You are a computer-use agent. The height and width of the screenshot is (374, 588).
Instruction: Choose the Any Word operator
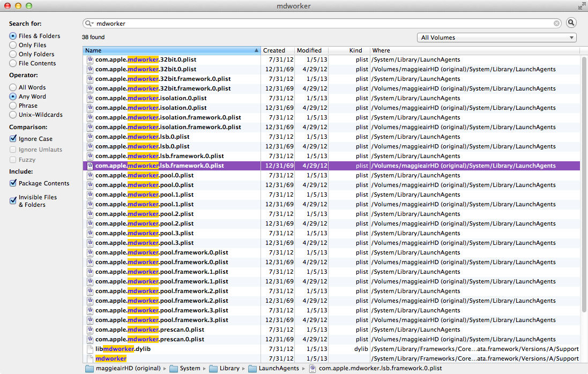pyautogui.click(x=13, y=96)
